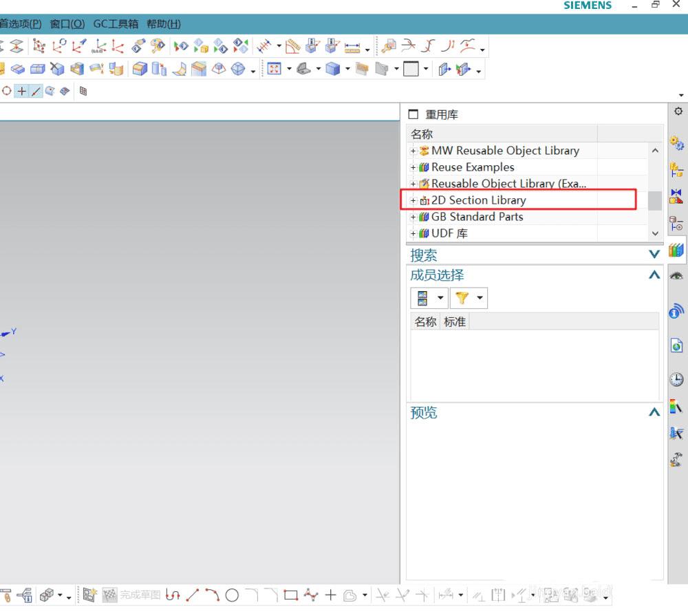The width and height of the screenshot is (688, 616).
Task: Open the robot icon tab in resource bar
Action: pos(676,459)
